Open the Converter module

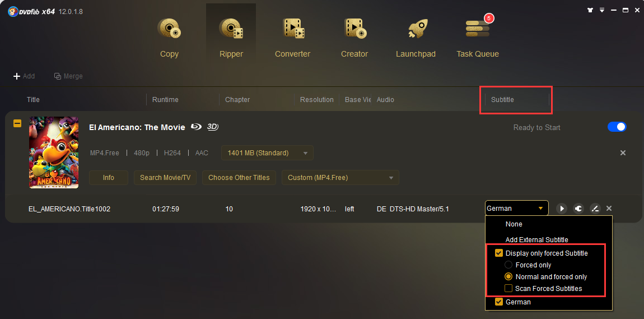click(292, 38)
